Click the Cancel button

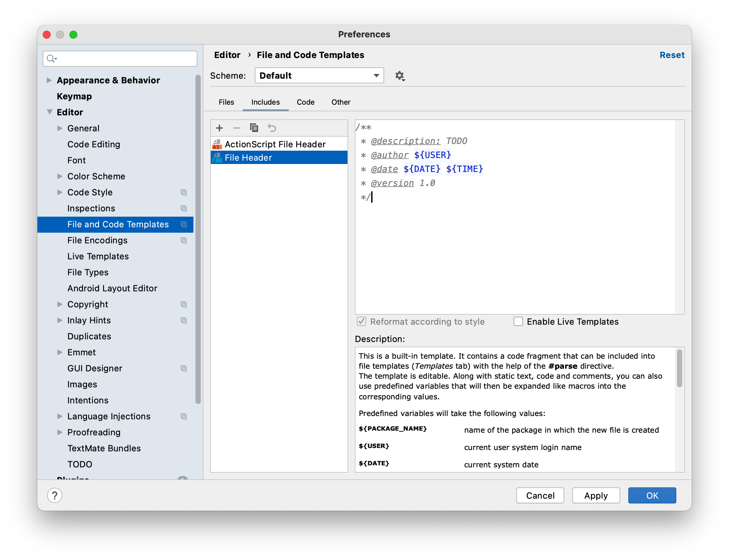[540, 496]
